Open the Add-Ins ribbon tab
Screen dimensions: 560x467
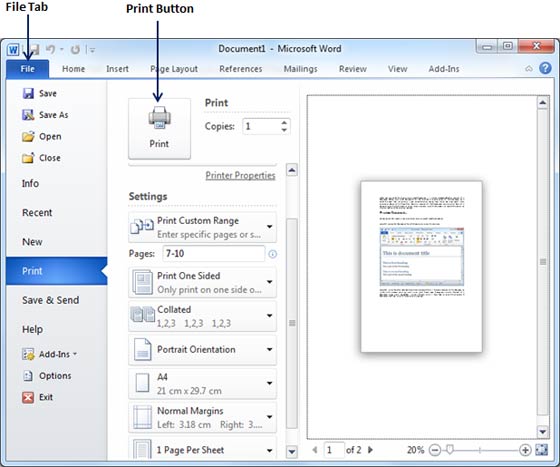pos(444,69)
